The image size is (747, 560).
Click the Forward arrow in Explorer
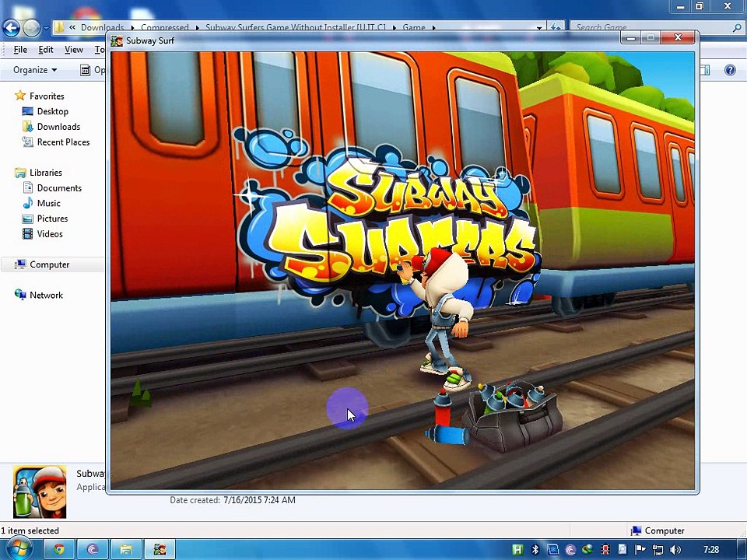pyautogui.click(x=31, y=29)
